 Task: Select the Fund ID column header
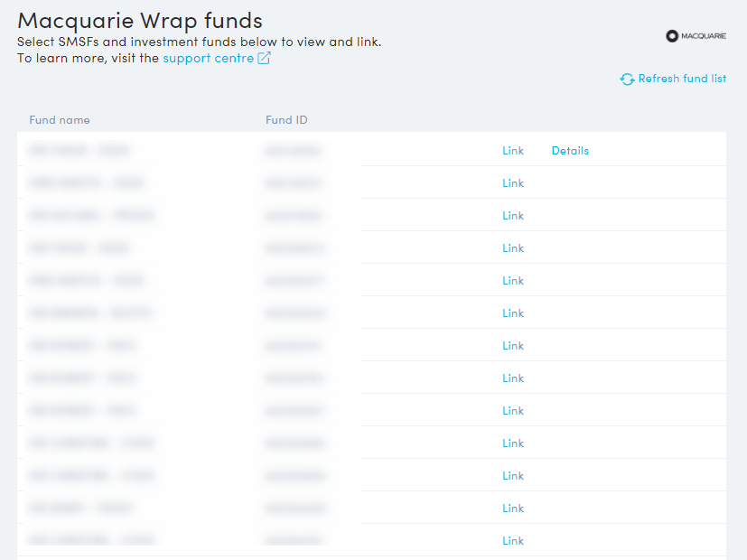tap(286, 120)
